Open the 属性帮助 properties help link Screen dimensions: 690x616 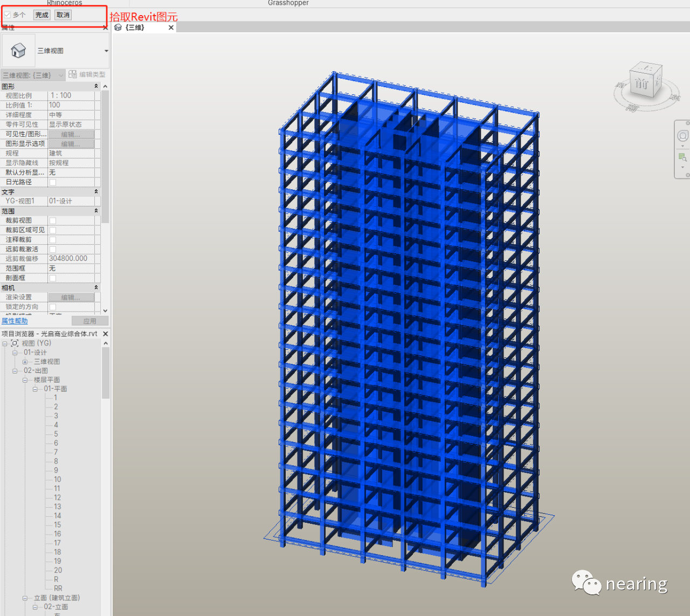tap(15, 321)
